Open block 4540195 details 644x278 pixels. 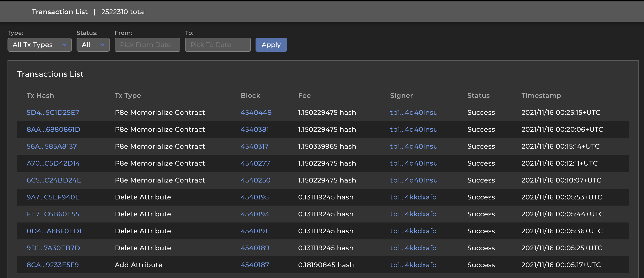[254, 197]
